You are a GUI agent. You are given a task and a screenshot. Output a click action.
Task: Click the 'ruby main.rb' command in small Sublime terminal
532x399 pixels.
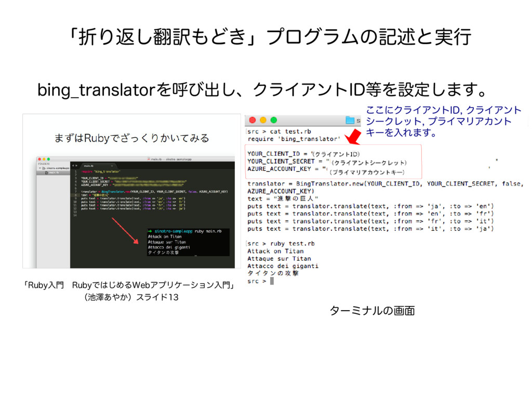(x=208, y=231)
